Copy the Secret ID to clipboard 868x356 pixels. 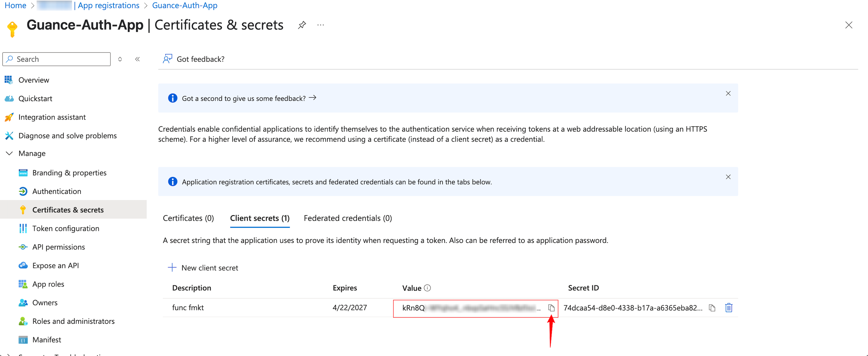pos(712,308)
